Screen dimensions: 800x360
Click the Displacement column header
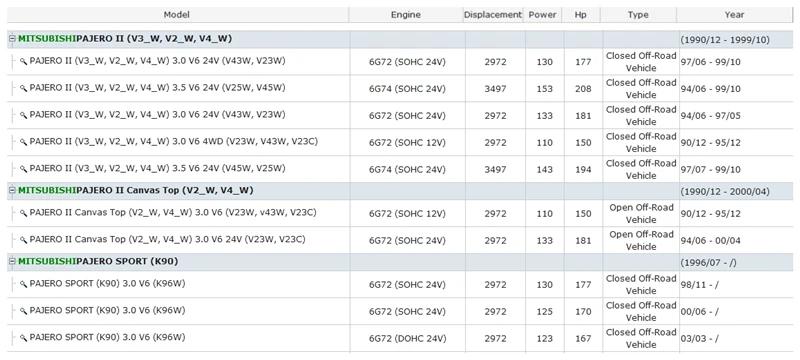(x=493, y=15)
